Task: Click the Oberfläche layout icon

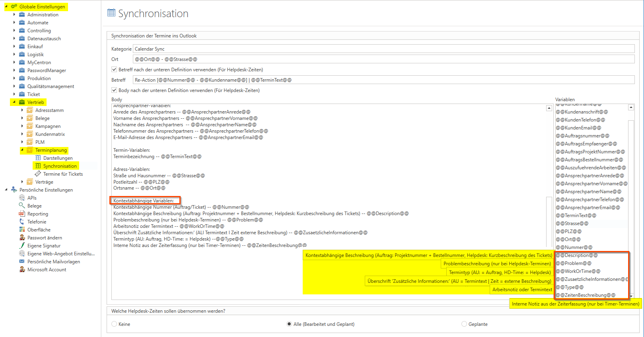Action: tap(22, 230)
